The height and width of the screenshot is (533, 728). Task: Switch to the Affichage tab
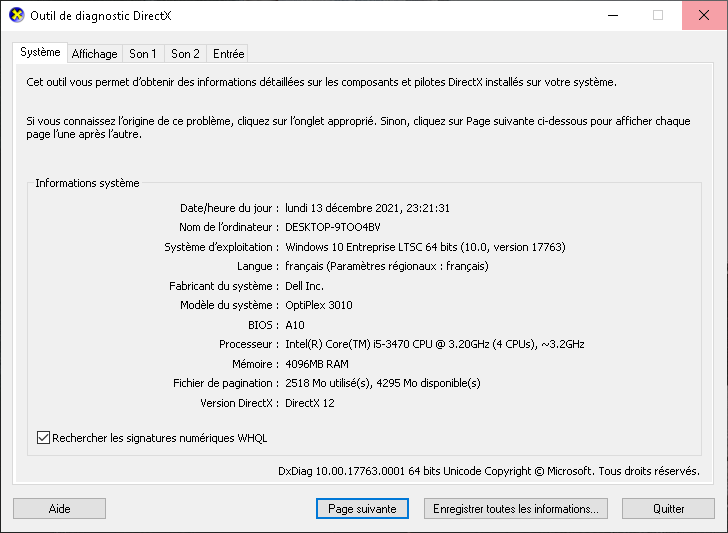95,54
